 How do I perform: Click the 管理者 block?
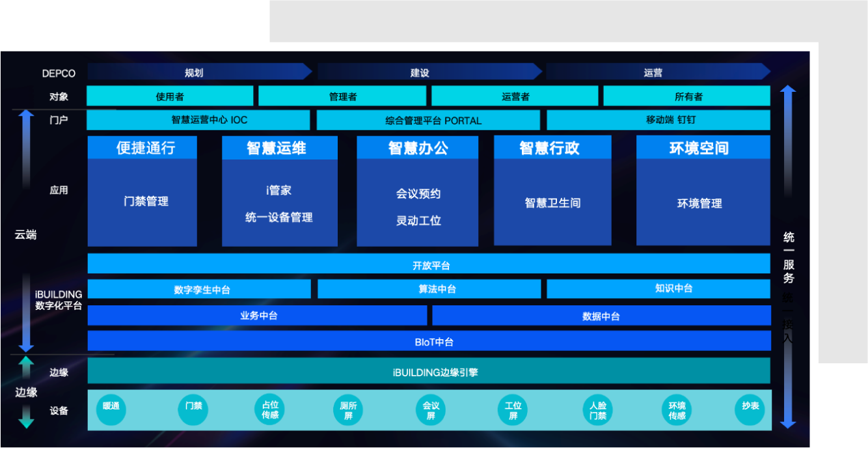pyautogui.click(x=342, y=96)
